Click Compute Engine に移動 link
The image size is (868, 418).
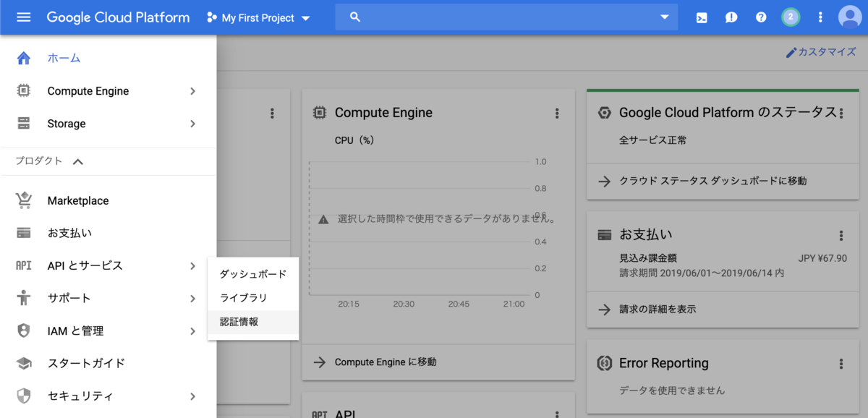386,362
